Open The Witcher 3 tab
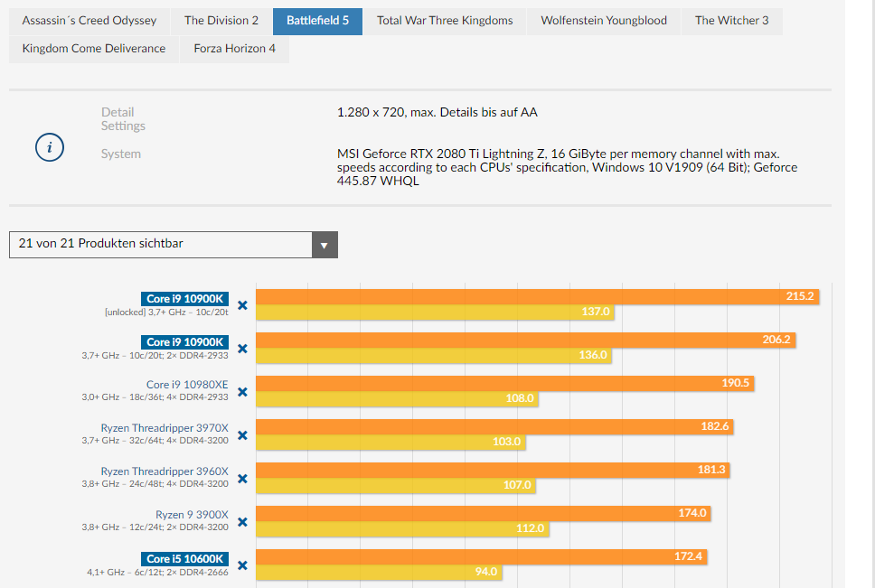This screenshot has width=875, height=588. [x=731, y=21]
